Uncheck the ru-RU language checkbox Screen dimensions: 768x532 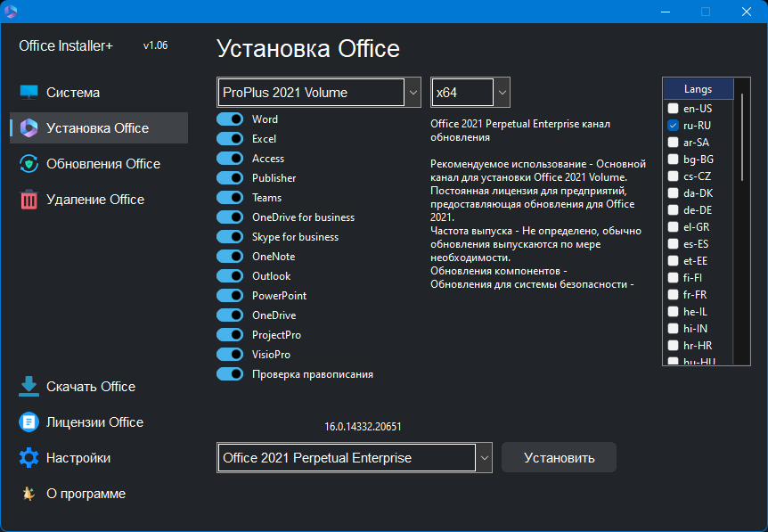point(674,126)
